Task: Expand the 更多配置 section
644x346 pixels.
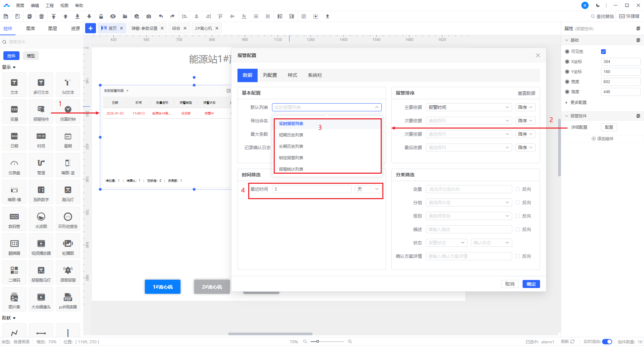Action: [578, 103]
